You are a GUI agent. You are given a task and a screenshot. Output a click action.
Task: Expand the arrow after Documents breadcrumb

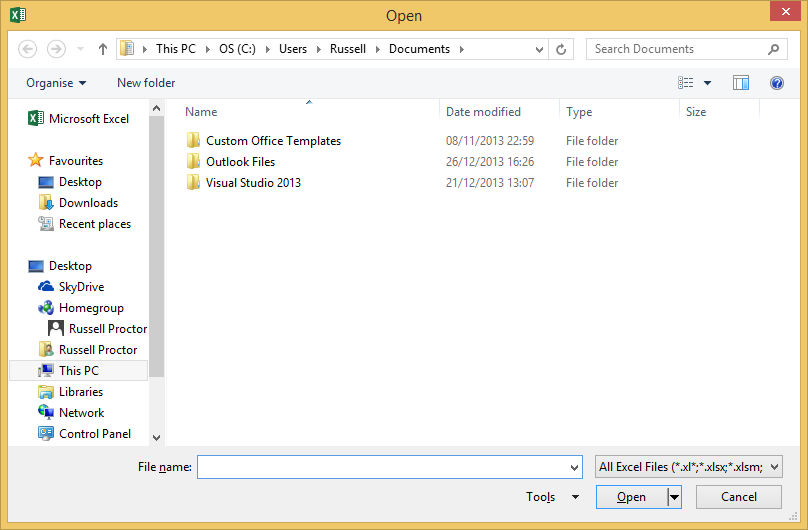pos(462,49)
